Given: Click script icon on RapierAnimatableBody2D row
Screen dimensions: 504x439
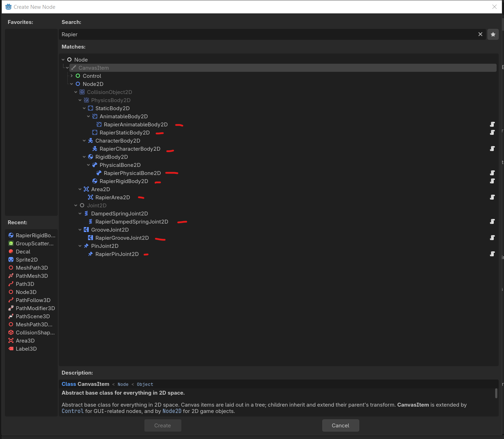Looking at the screenshot, I should pos(492,124).
